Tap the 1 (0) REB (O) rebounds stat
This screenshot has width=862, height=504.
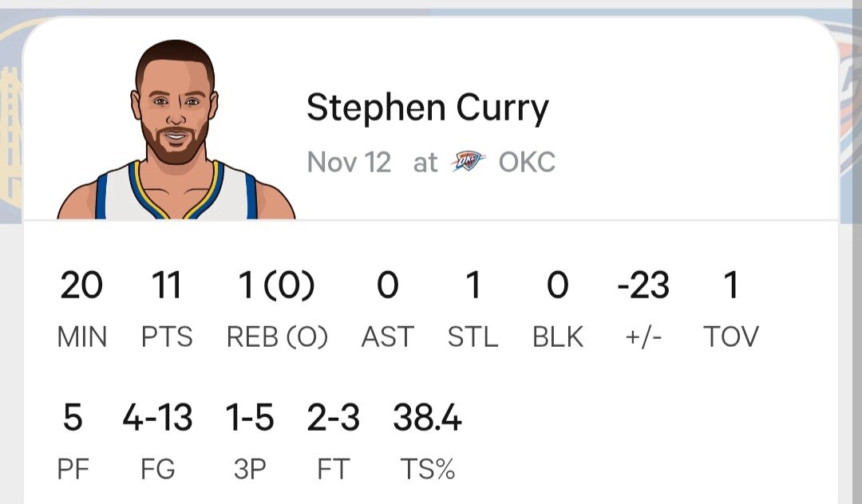point(277,285)
